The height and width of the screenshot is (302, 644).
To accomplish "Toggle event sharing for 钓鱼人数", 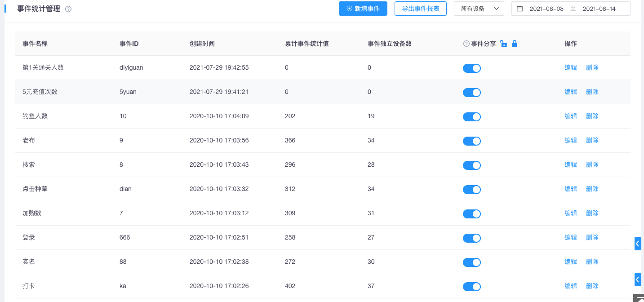I will pos(472,117).
